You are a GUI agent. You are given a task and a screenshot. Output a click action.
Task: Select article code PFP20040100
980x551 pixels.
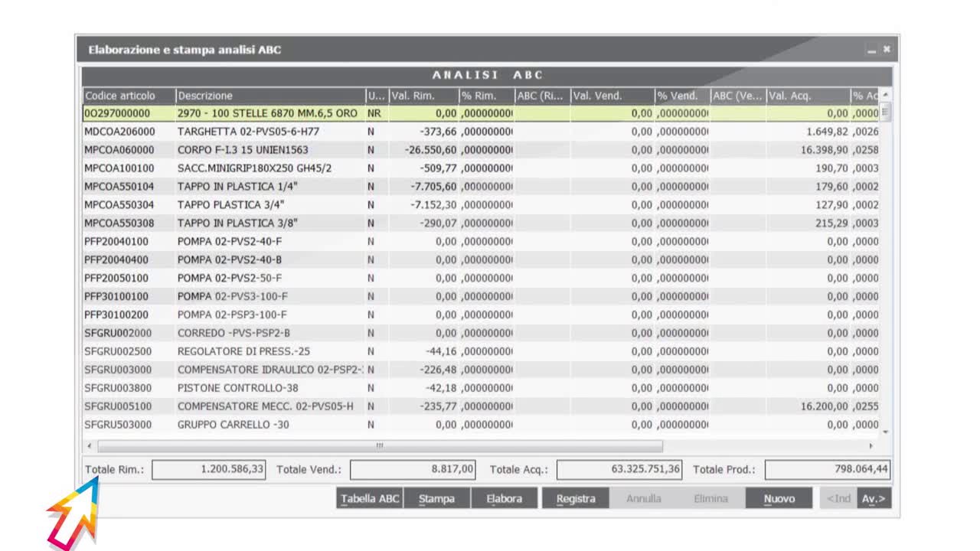(x=116, y=242)
